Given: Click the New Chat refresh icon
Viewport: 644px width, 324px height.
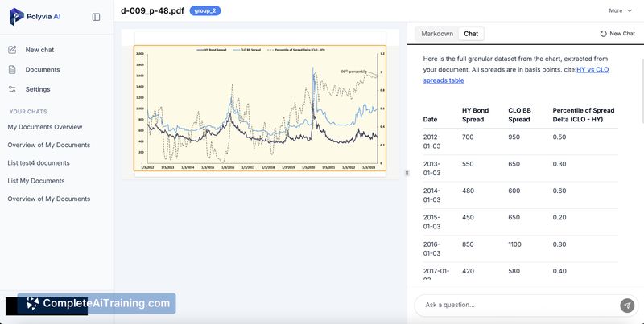Looking at the screenshot, I should [x=603, y=34].
